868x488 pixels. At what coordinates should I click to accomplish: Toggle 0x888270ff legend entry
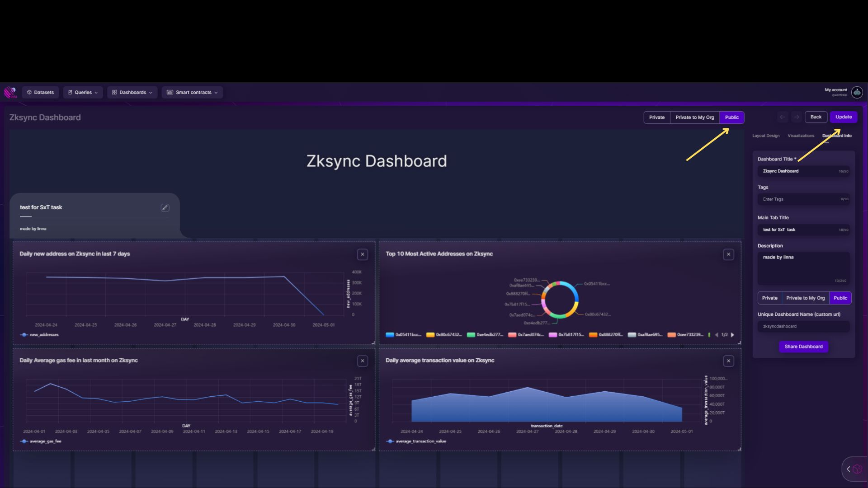click(606, 335)
